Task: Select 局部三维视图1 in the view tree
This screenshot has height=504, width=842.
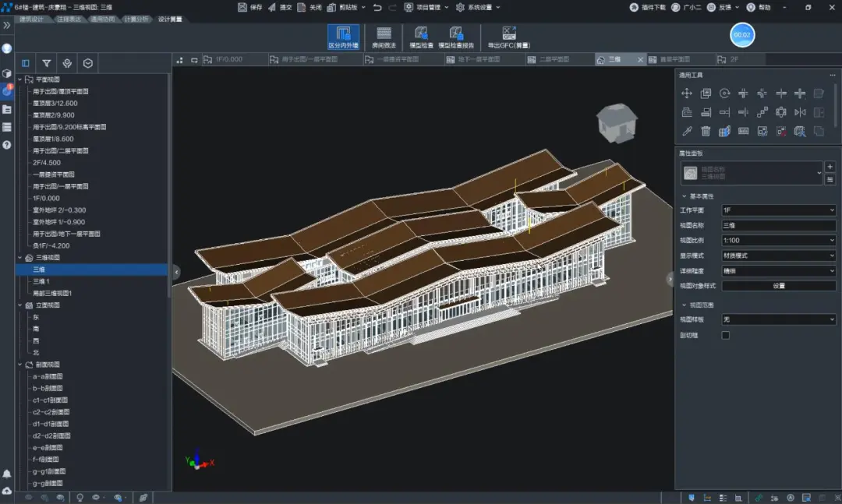Action: (52, 293)
